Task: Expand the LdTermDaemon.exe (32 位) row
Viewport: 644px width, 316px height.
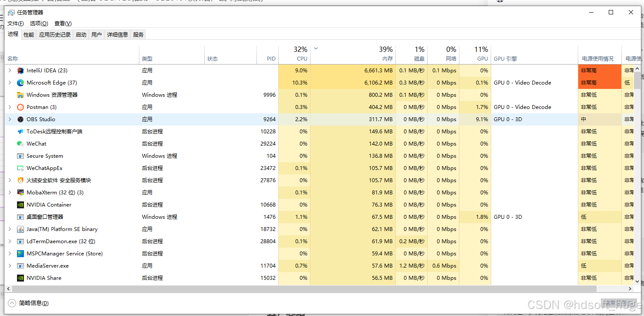Action: point(10,241)
